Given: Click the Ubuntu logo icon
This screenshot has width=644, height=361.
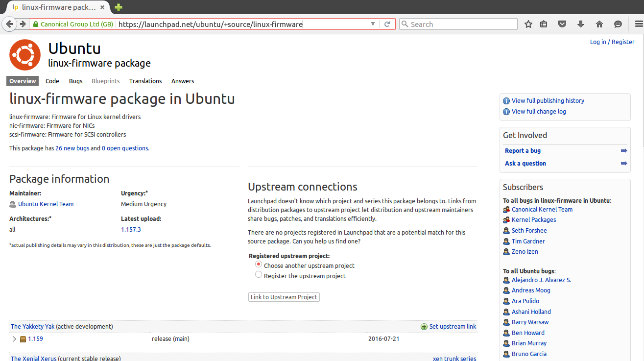Looking at the screenshot, I should tap(24, 55).
